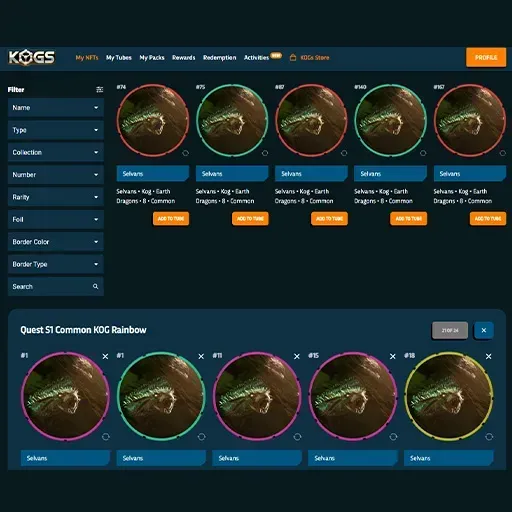Add card #140 to tube
Image resolution: width=512 pixels, height=512 pixels.
(409, 219)
